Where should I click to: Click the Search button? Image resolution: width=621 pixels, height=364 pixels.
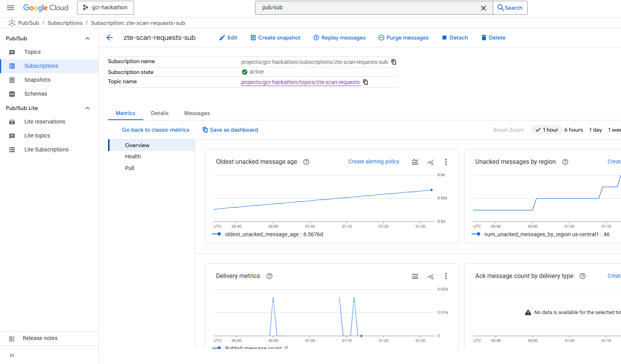(x=510, y=8)
